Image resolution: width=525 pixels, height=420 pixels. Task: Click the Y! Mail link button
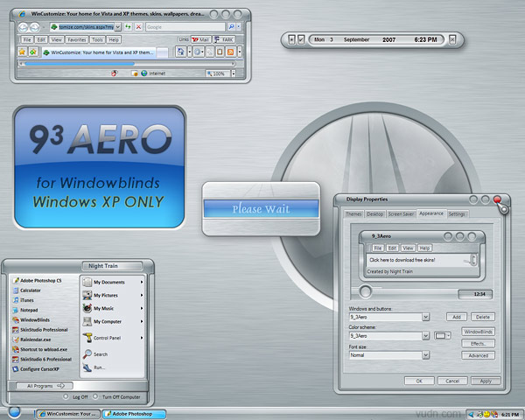(x=201, y=39)
